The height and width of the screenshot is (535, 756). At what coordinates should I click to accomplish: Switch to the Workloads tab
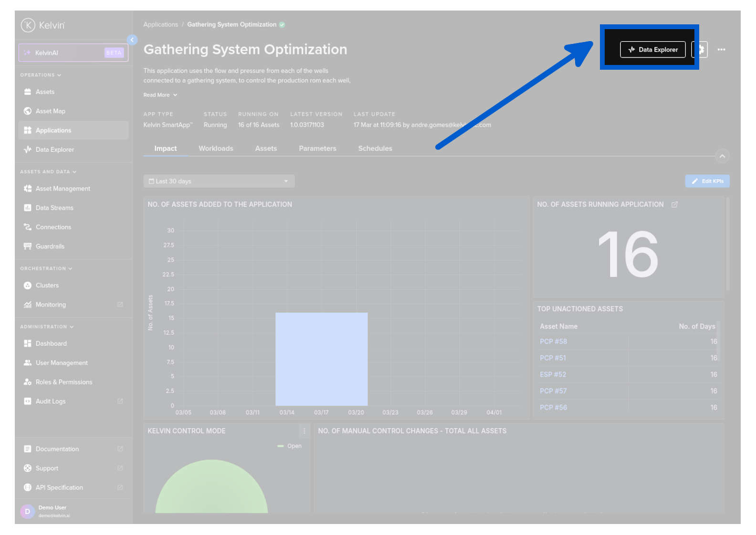point(216,149)
